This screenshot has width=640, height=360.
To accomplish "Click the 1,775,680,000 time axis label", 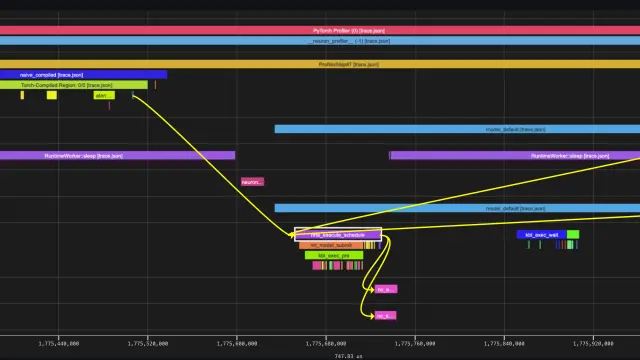I will click(x=326, y=344).
